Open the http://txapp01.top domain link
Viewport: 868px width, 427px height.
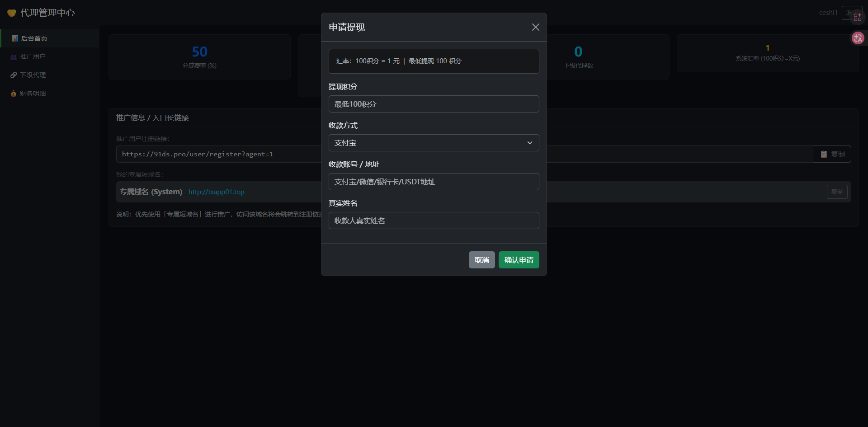(x=216, y=192)
